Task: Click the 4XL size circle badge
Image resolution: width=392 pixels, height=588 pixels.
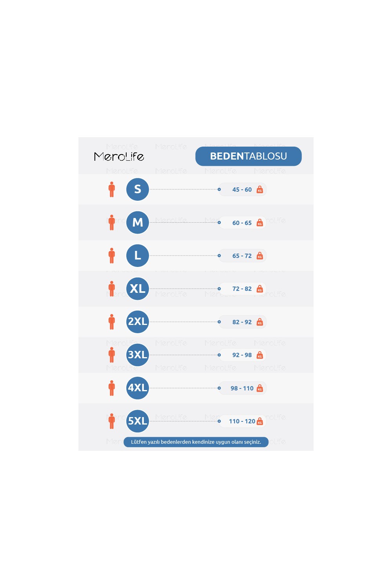Action: click(x=138, y=388)
